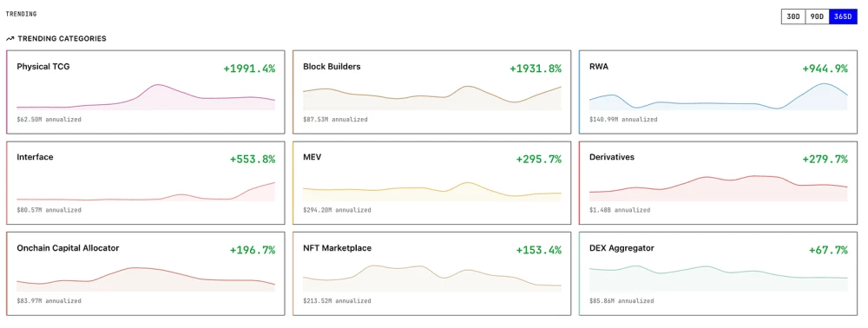Image resolution: width=868 pixels, height=328 pixels.
Task: Click the MEV category title
Action: (312, 157)
